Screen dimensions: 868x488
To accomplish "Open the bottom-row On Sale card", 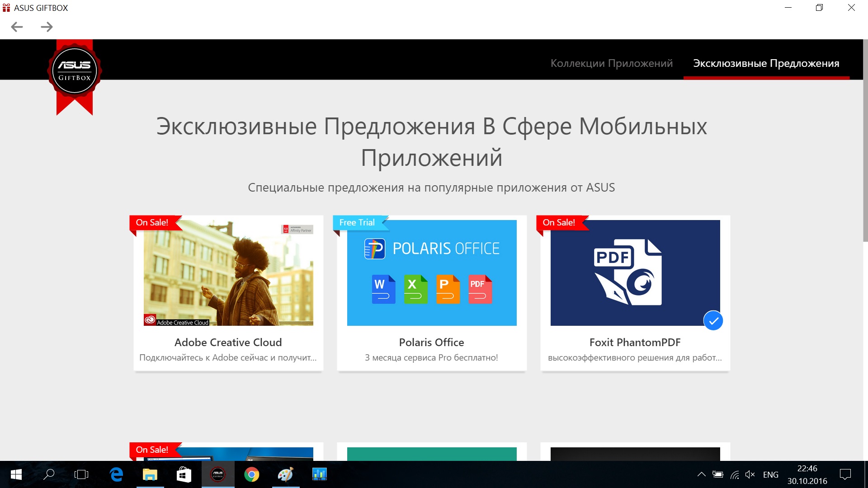I will 228,452.
